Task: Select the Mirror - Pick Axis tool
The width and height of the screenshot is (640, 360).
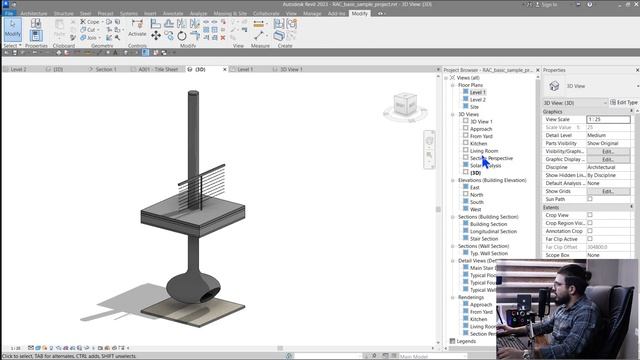Action: (x=182, y=24)
